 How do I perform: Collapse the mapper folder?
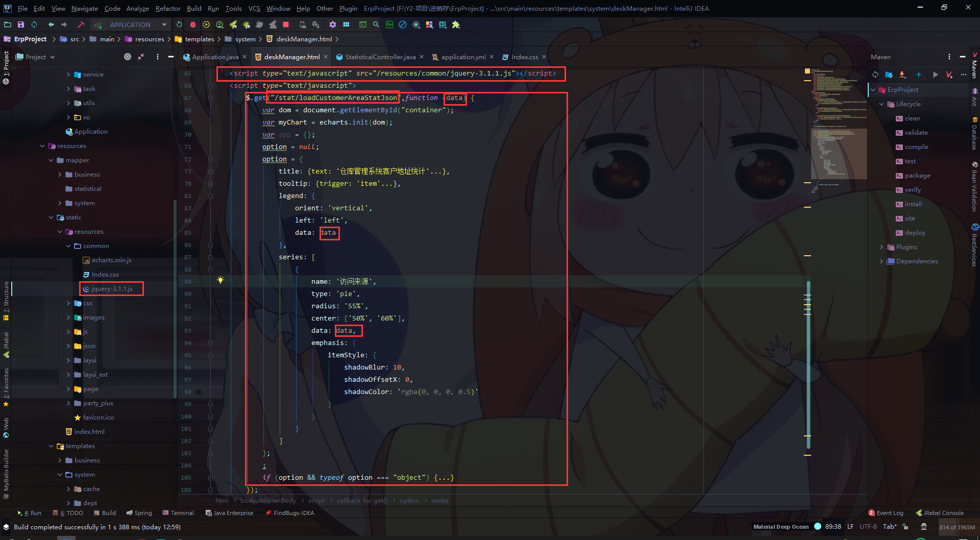point(51,160)
